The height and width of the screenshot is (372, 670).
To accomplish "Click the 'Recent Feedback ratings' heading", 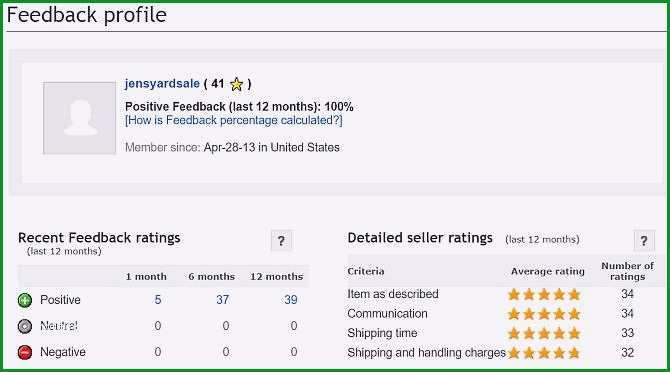I will (x=99, y=238).
